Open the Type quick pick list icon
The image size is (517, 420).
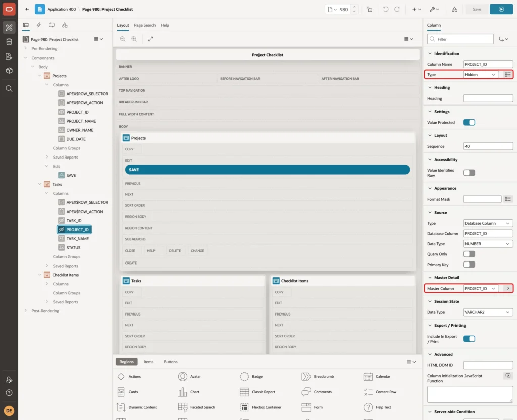(508, 75)
